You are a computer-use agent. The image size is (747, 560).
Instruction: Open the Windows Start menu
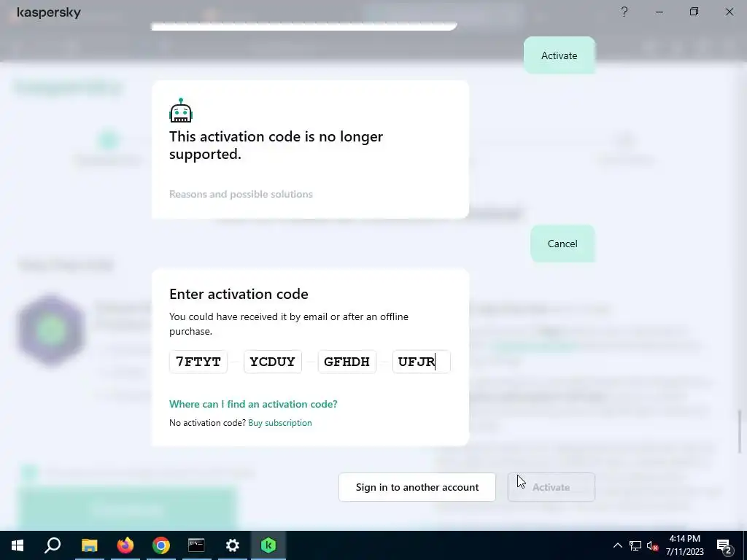pos(18,545)
